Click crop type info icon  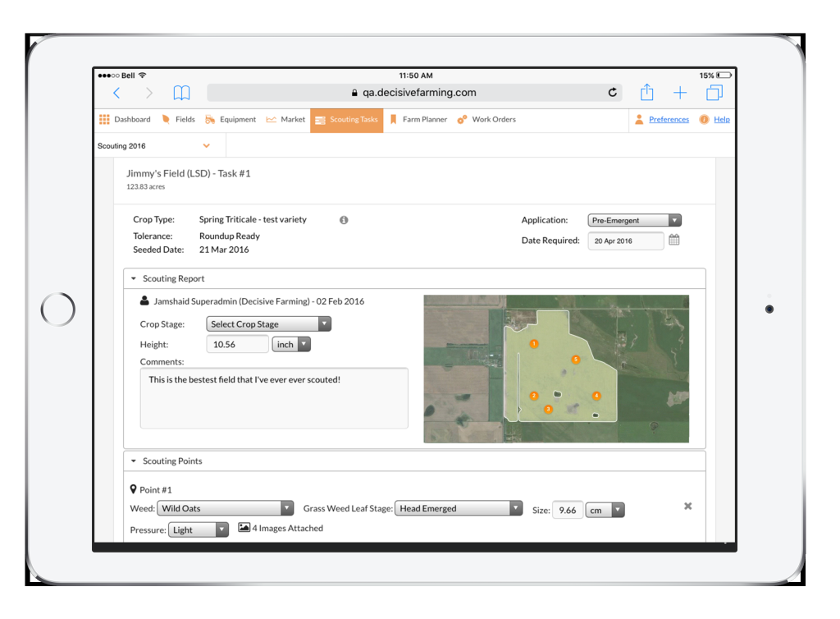pyautogui.click(x=344, y=220)
